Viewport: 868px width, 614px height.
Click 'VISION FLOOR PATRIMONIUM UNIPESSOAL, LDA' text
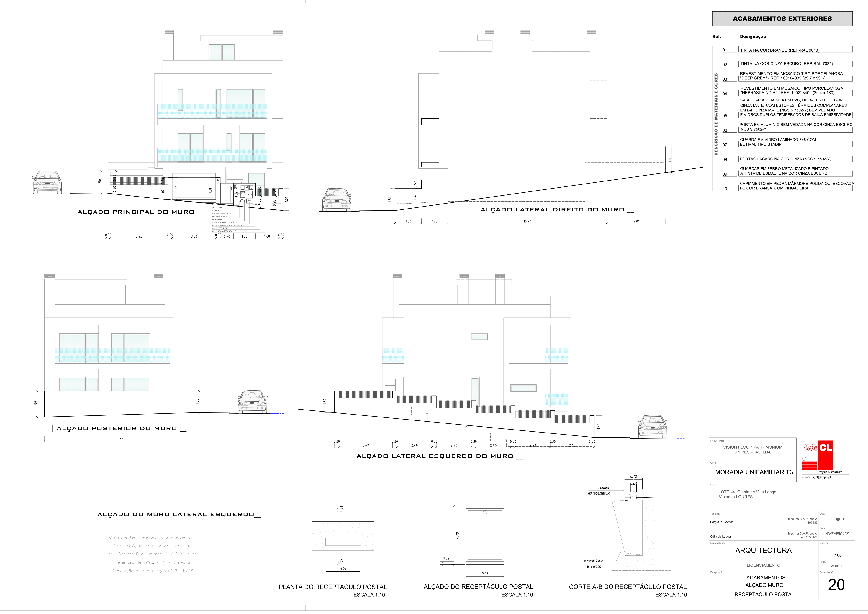click(x=753, y=450)
